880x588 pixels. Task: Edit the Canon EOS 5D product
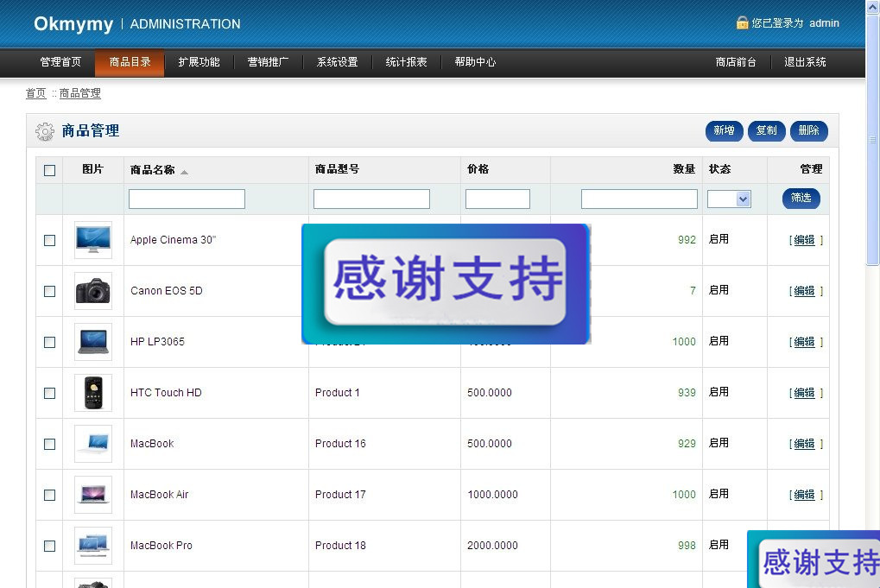point(804,291)
